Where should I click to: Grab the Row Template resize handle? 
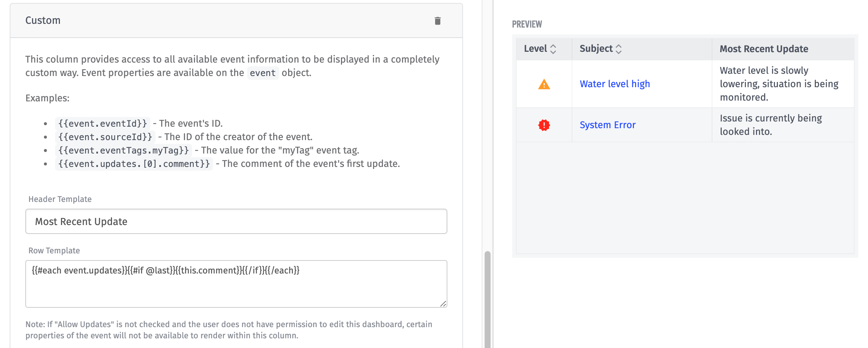coord(443,304)
